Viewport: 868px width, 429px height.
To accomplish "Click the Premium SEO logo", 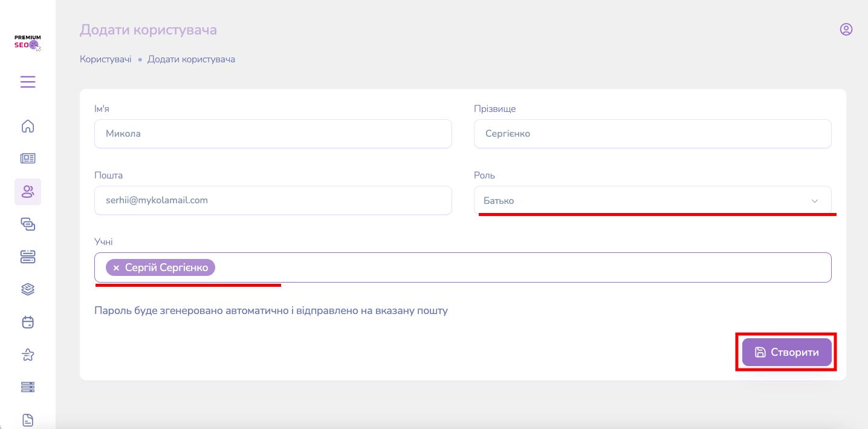I will click(28, 43).
